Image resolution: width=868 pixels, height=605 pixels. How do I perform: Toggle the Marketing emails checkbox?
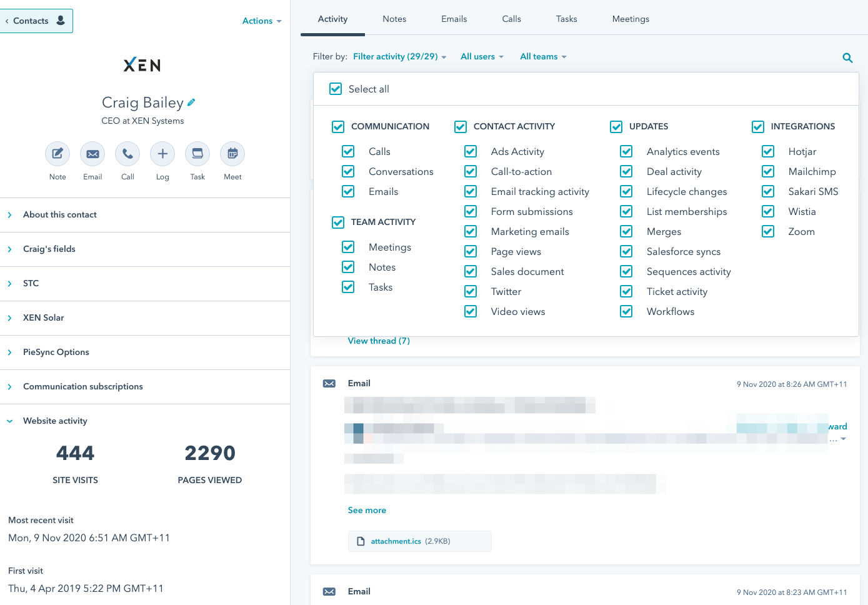[471, 231]
